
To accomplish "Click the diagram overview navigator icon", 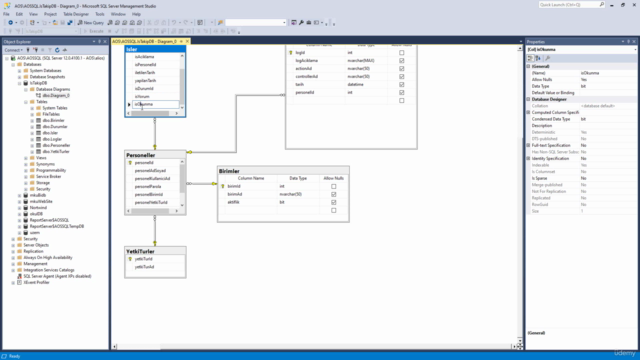I will [520, 347].
